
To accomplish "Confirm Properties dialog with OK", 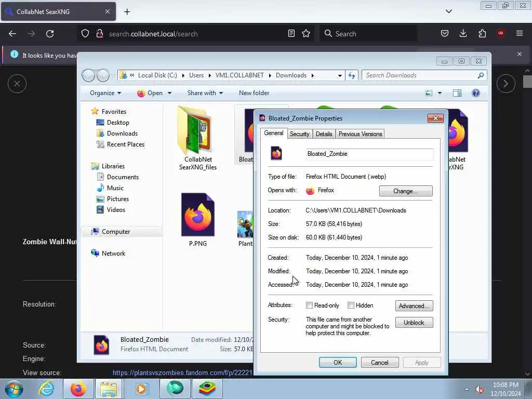I will pos(338,362).
